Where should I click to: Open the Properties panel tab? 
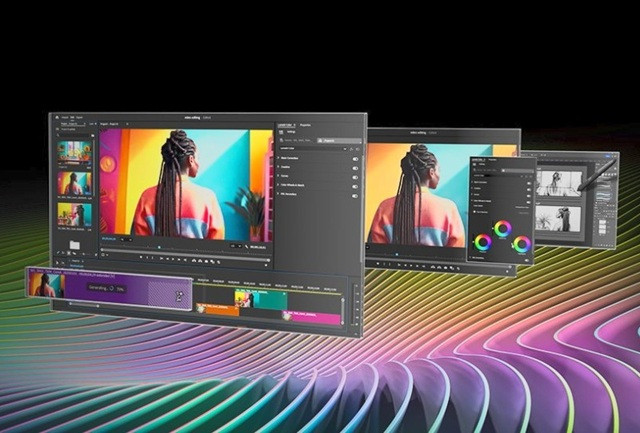305,125
